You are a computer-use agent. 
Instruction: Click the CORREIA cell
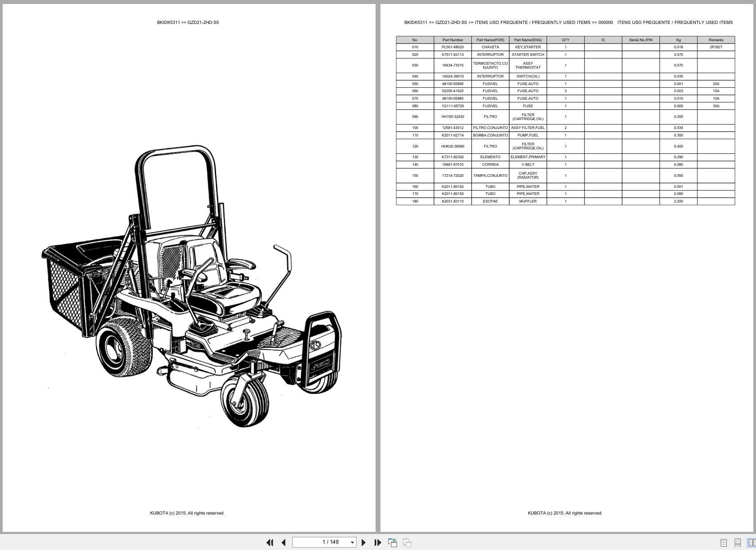pos(490,164)
